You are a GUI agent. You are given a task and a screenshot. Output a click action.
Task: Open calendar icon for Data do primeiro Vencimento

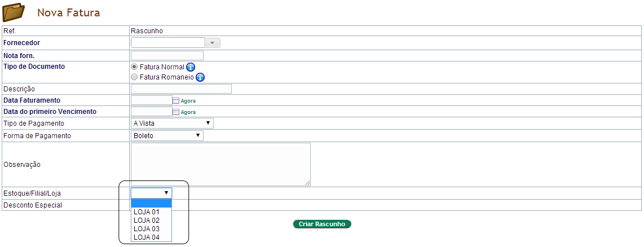point(176,112)
